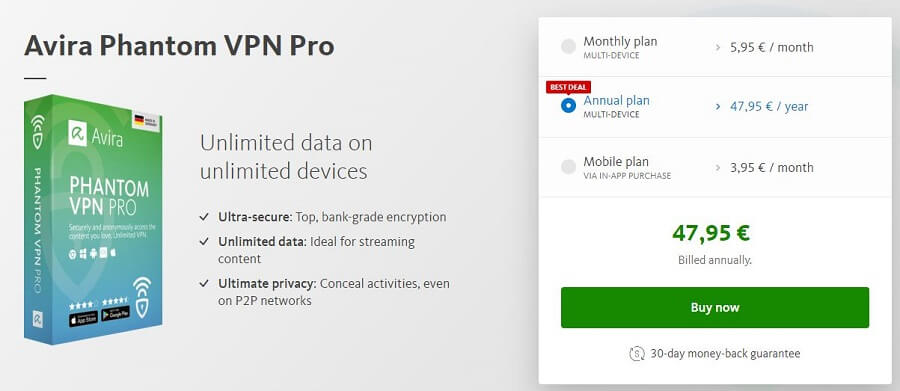Image resolution: width=900 pixels, height=391 pixels.
Task: Select the Monthly plan radio button
Action: (568, 47)
